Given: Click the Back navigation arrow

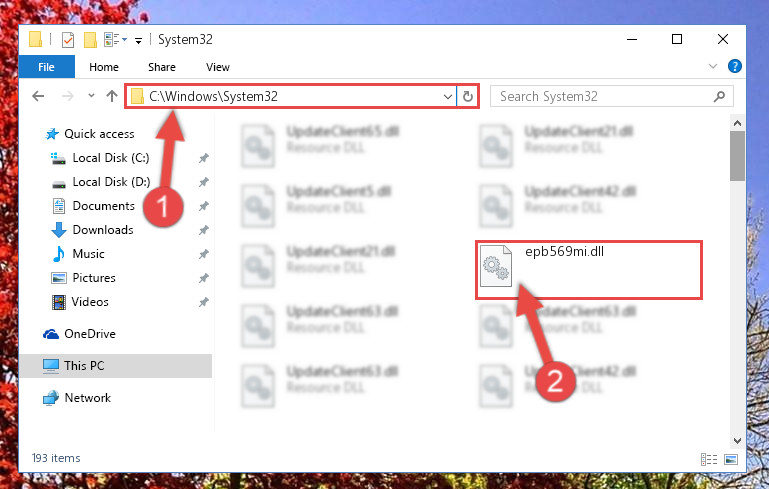Looking at the screenshot, I should pos(38,96).
